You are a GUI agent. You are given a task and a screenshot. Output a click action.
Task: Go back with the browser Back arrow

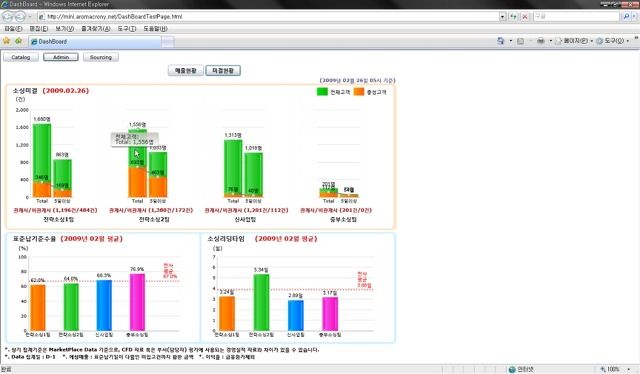[x=8, y=17]
